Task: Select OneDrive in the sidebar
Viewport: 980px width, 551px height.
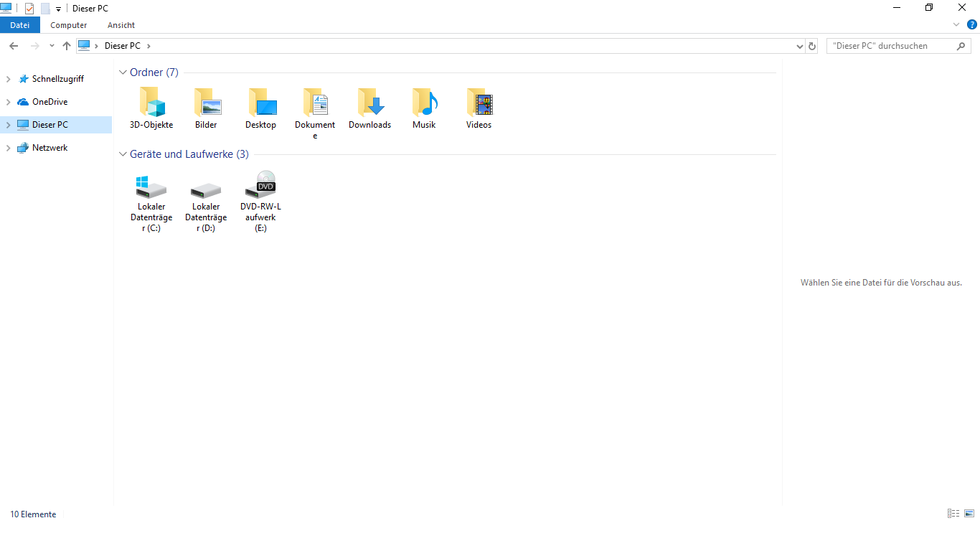Action: pos(50,102)
